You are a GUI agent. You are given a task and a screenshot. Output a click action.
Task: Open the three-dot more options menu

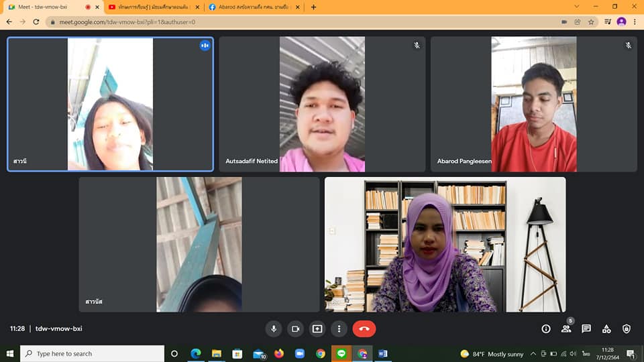(x=339, y=328)
